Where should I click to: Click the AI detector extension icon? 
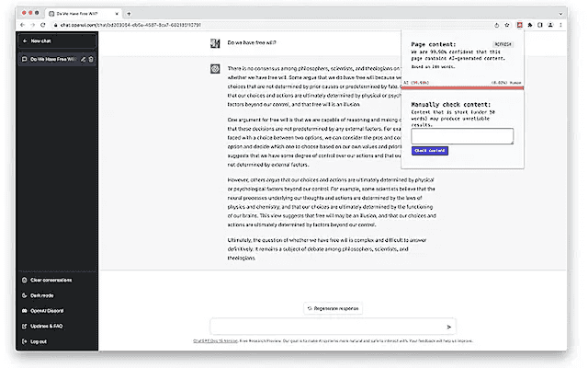click(519, 24)
